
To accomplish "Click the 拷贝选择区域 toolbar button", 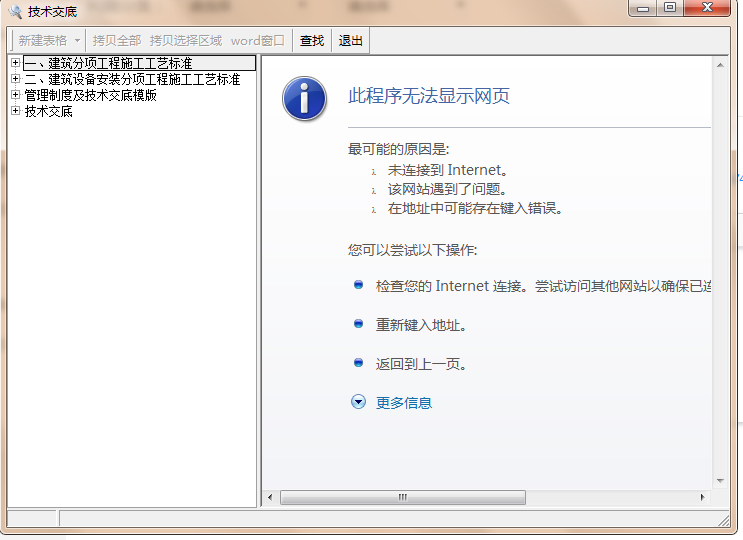I will (186, 41).
